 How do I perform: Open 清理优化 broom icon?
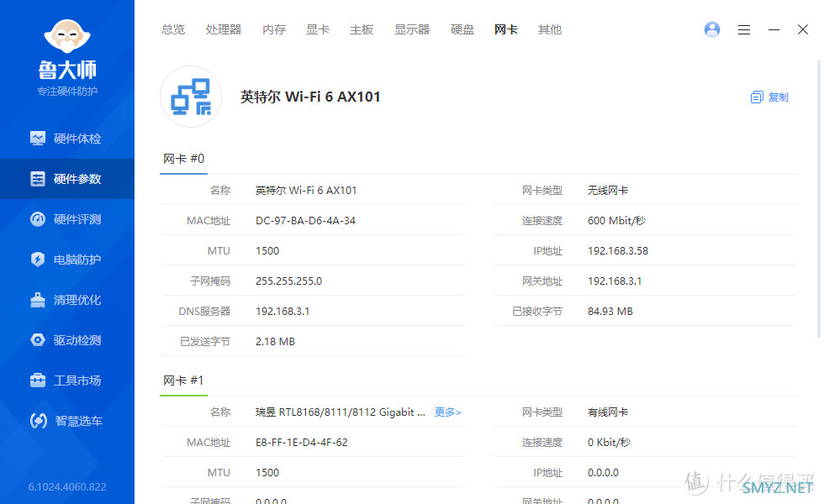[38, 300]
